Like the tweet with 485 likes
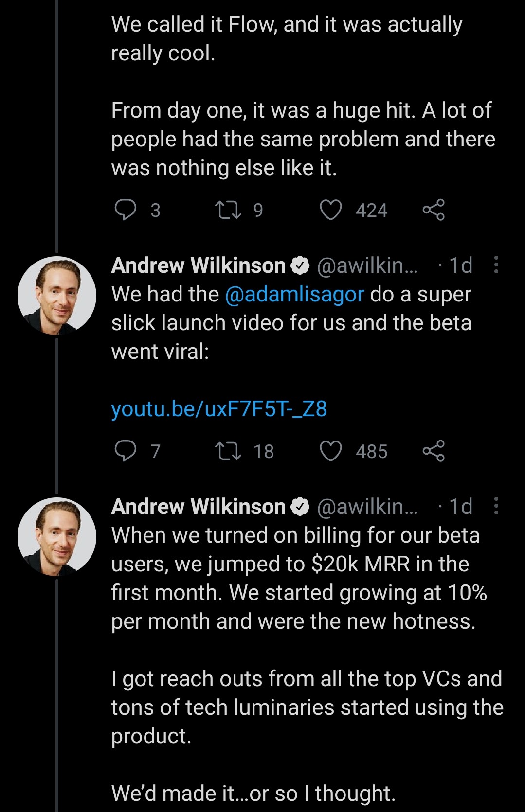 click(x=330, y=451)
